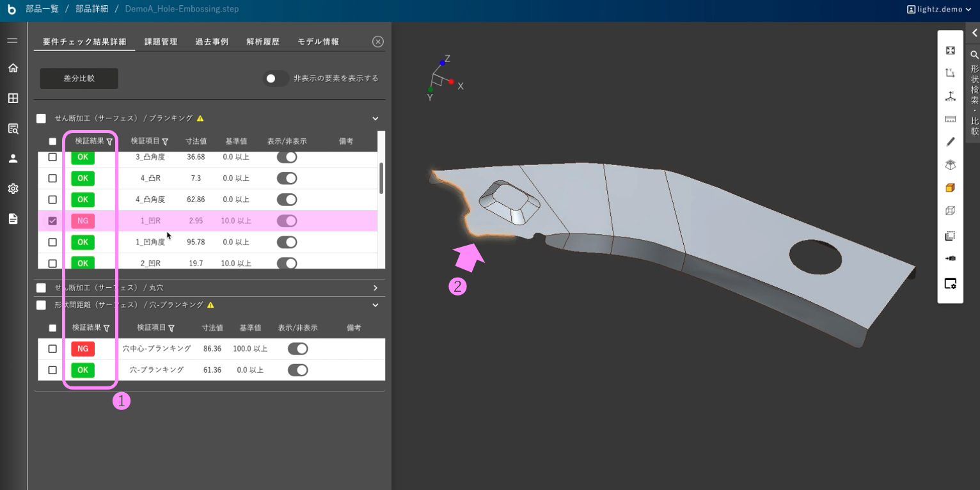The image size is (980, 490).
Task: Open the settings gear in left sidebar
Action: click(13, 189)
